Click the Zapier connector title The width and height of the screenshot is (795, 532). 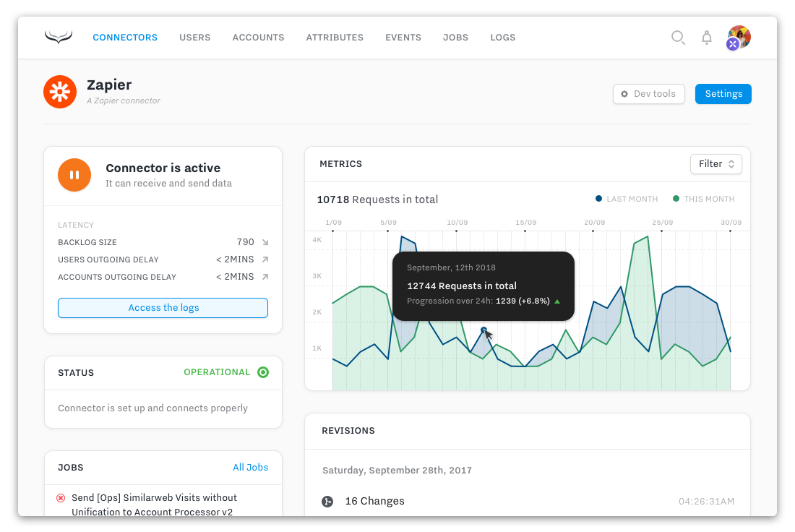[109, 85]
